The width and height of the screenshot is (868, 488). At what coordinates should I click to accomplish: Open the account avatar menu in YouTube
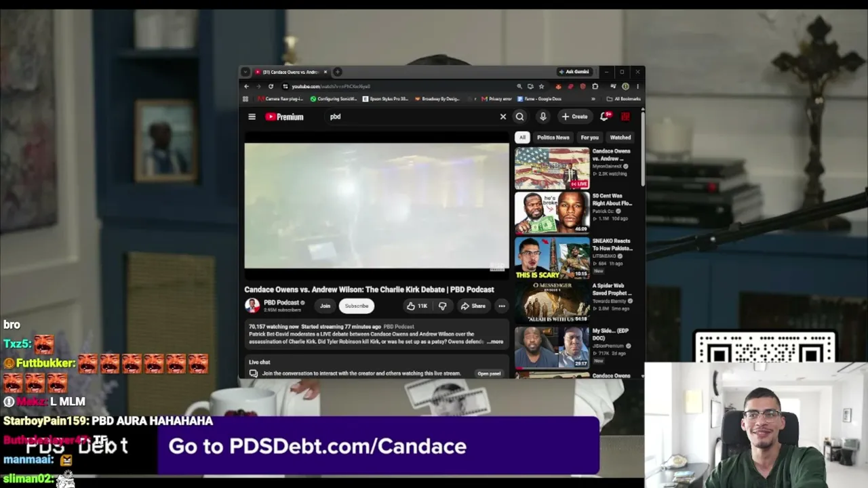[625, 117]
